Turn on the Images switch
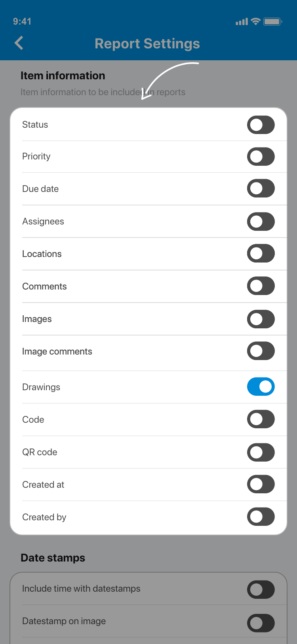297x644 pixels. pos(261,319)
